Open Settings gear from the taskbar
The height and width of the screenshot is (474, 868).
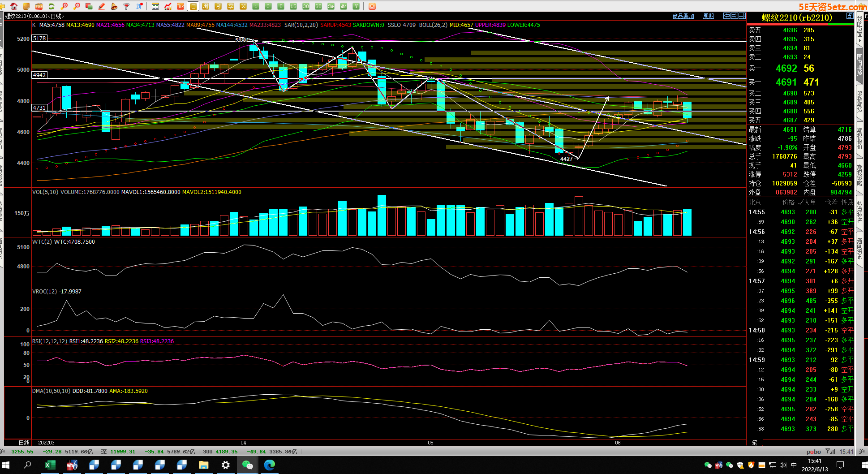pos(226,465)
